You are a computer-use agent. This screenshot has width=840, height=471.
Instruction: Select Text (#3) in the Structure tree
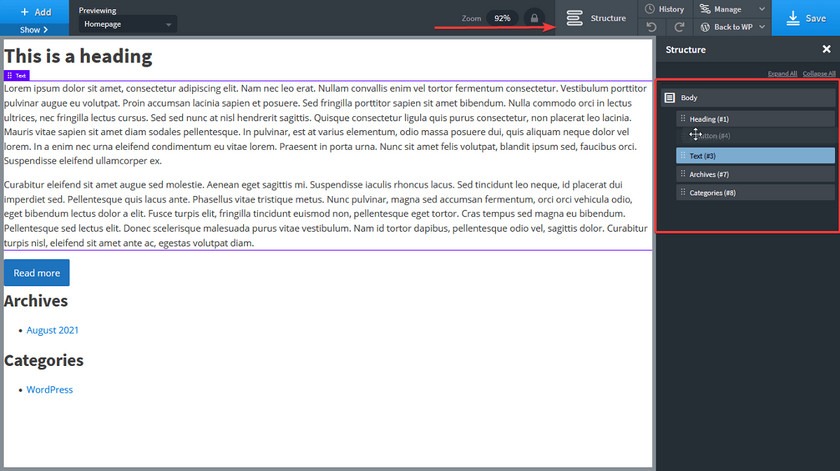click(755, 156)
